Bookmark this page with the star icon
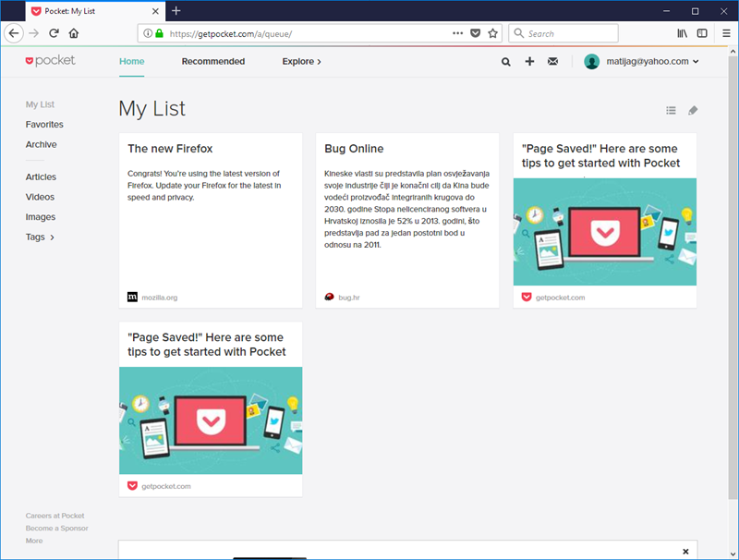739x560 pixels. (x=493, y=33)
